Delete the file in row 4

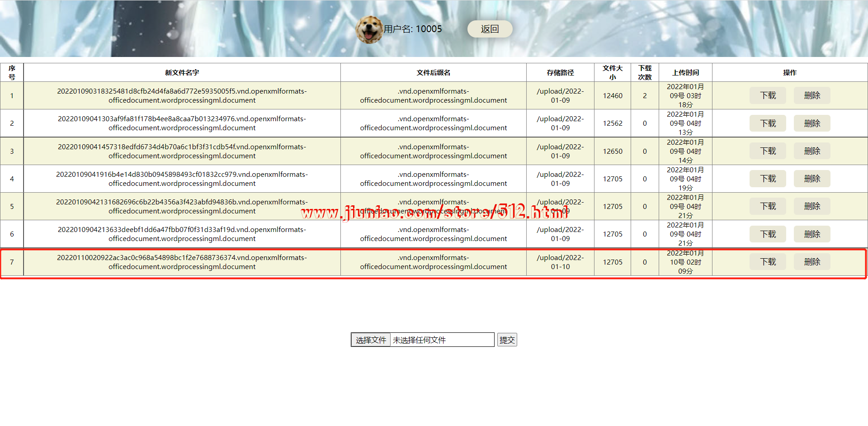[x=811, y=179]
